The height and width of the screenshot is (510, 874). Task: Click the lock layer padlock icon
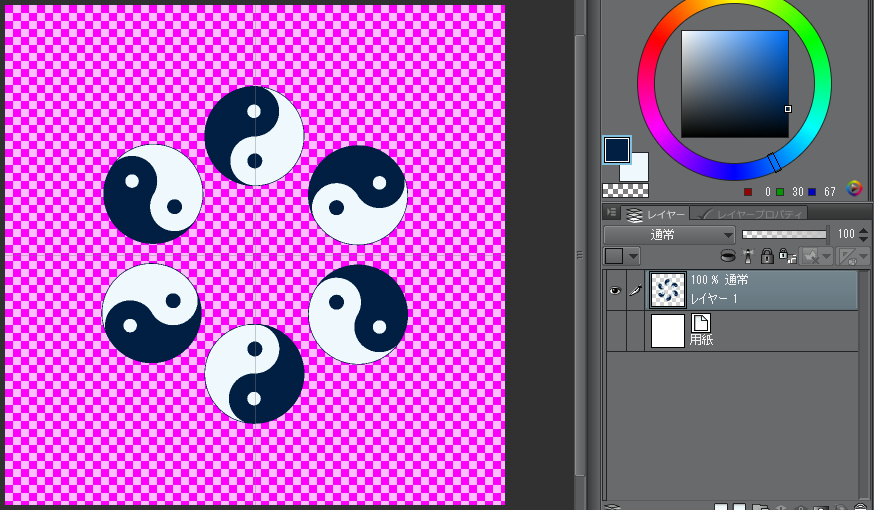pyautogui.click(x=767, y=256)
